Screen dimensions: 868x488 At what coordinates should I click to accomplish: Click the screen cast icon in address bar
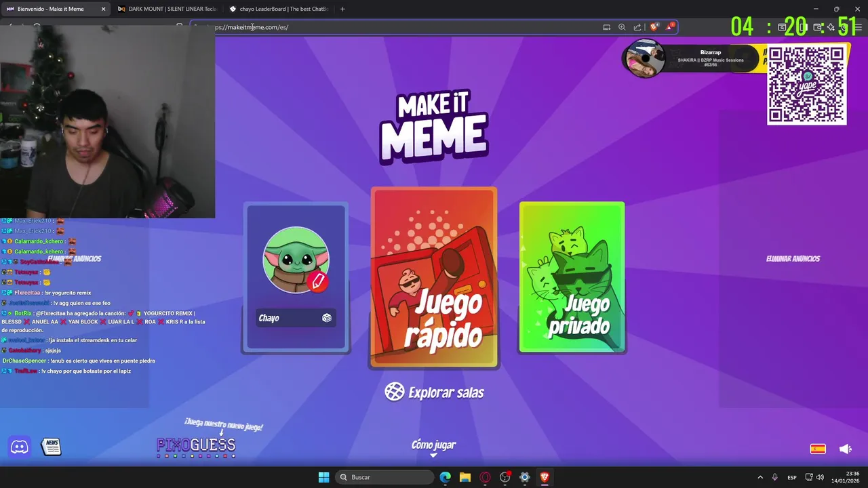click(x=606, y=27)
